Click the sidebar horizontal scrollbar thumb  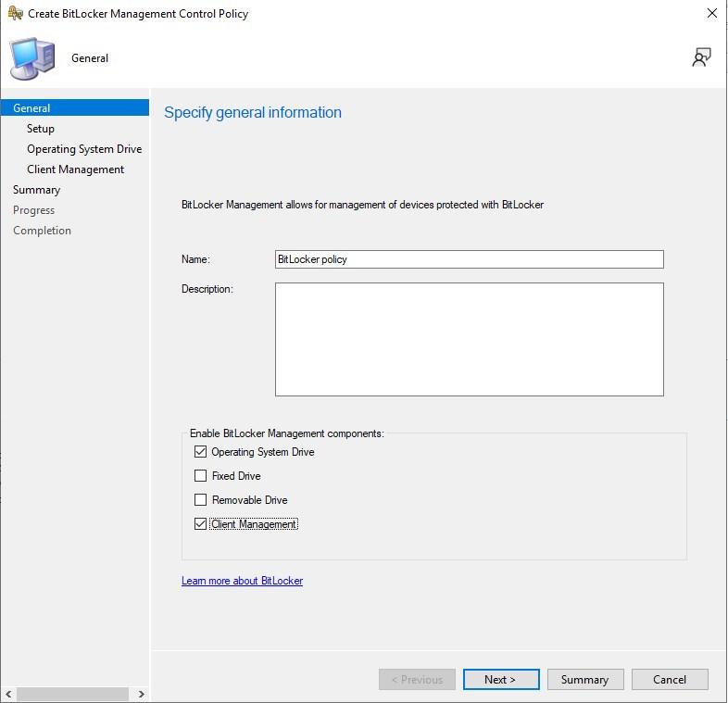coord(72,694)
